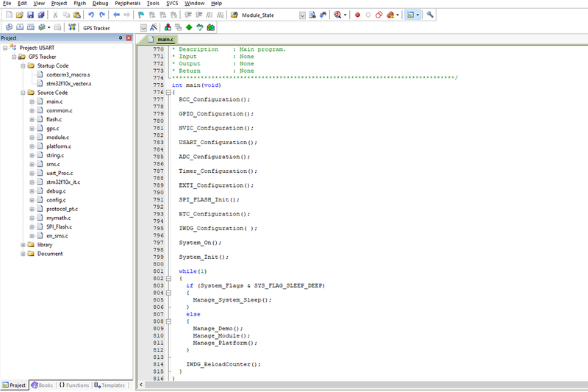588x392 pixels.
Task: Open the Debug menu
Action: 100,4
